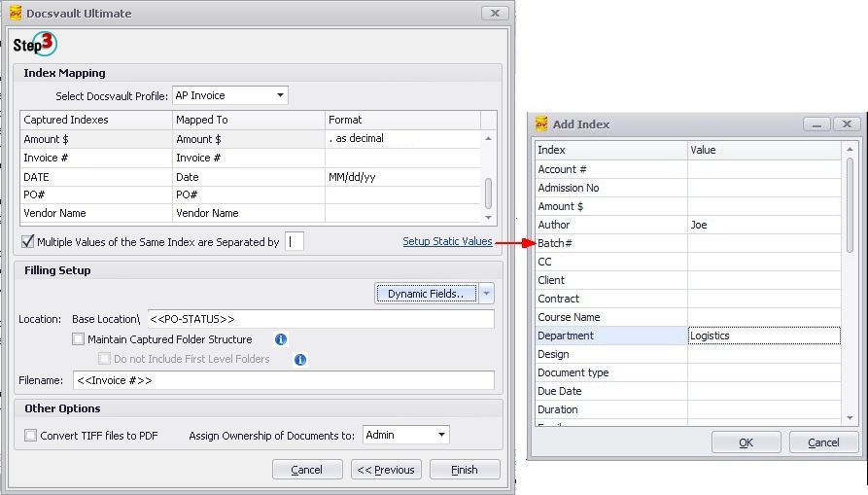
Task: Click the Filename input field
Action: pos(283,380)
